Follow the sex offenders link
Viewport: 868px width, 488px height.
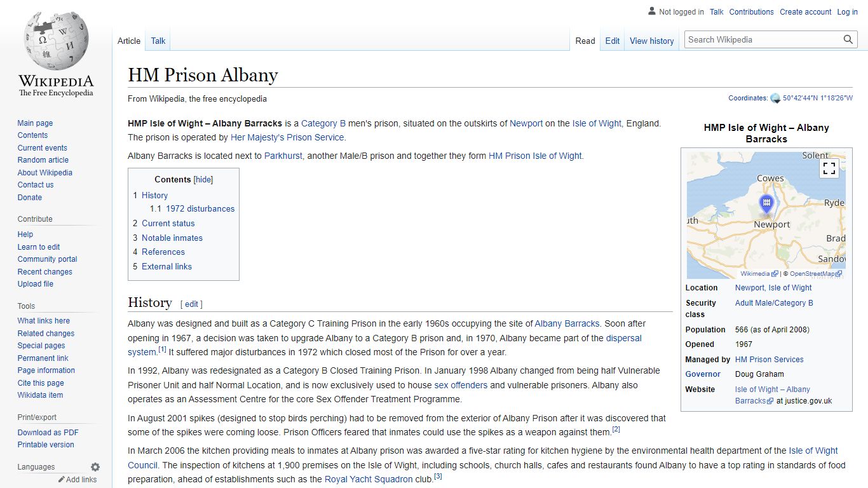click(x=461, y=385)
